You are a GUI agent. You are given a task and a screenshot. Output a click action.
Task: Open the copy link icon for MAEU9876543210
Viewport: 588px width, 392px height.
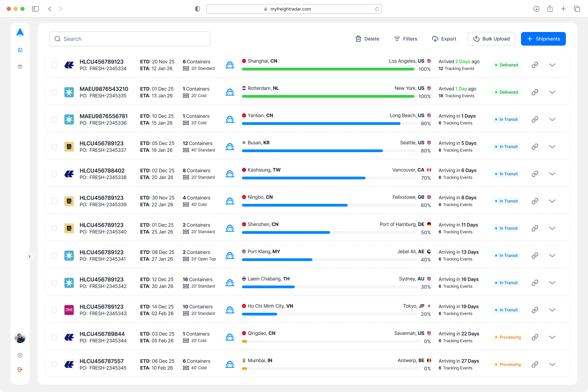(x=535, y=92)
